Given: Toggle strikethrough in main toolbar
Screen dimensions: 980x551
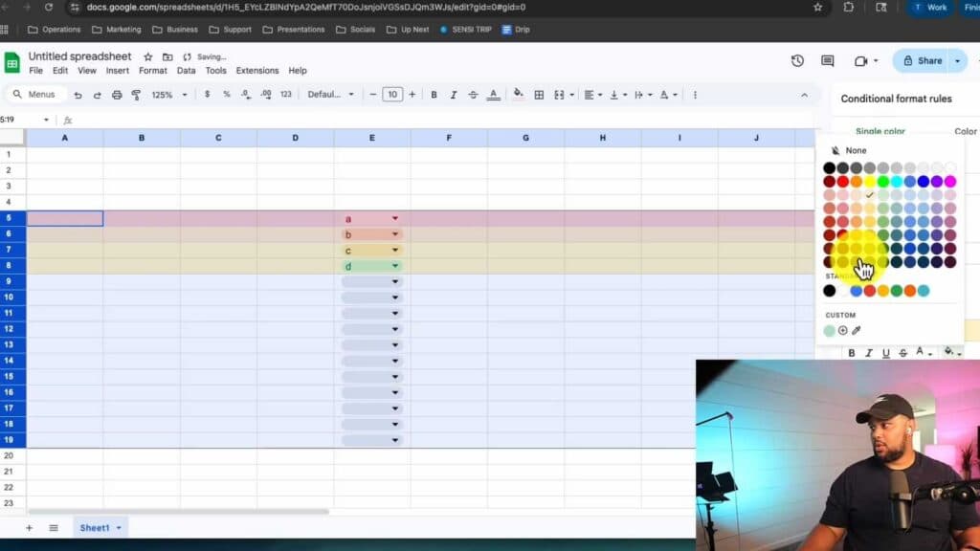Looking at the screenshot, I should click(x=473, y=95).
